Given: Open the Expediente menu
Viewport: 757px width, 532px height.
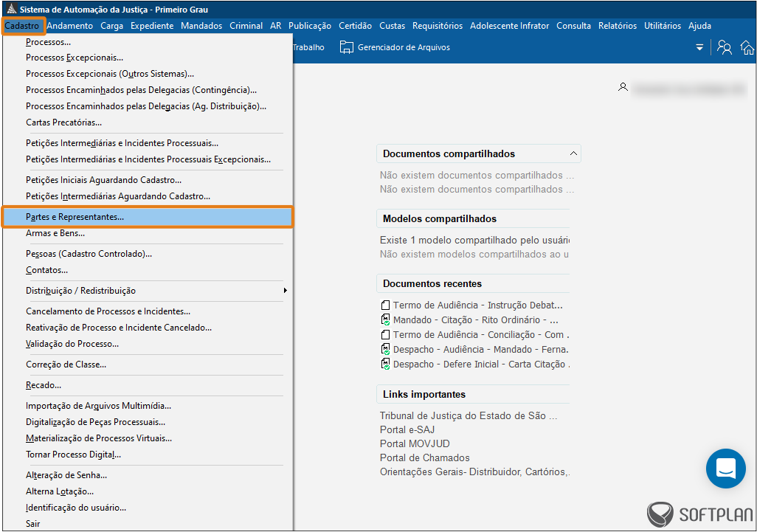Looking at the screenshot, I should [152, 26].
